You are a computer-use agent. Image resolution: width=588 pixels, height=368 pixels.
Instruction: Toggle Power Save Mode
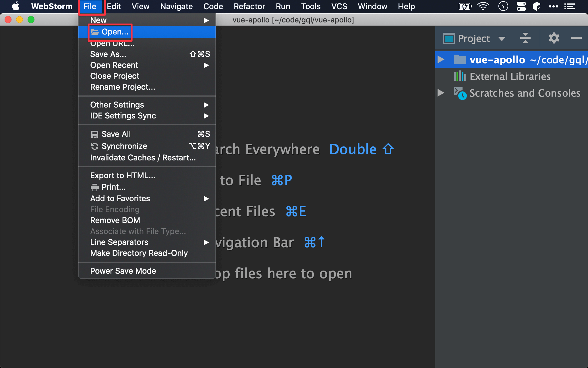tap(123, 271)
